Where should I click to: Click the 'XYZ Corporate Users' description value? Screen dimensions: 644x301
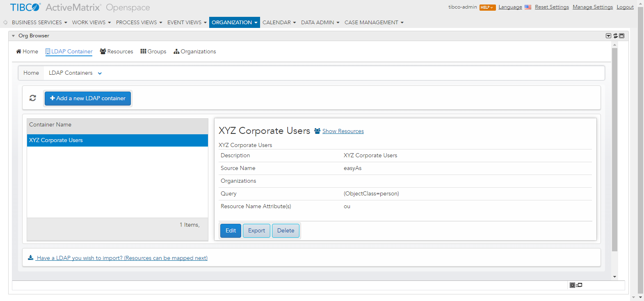pyautogui.click(x=370, y=156)
